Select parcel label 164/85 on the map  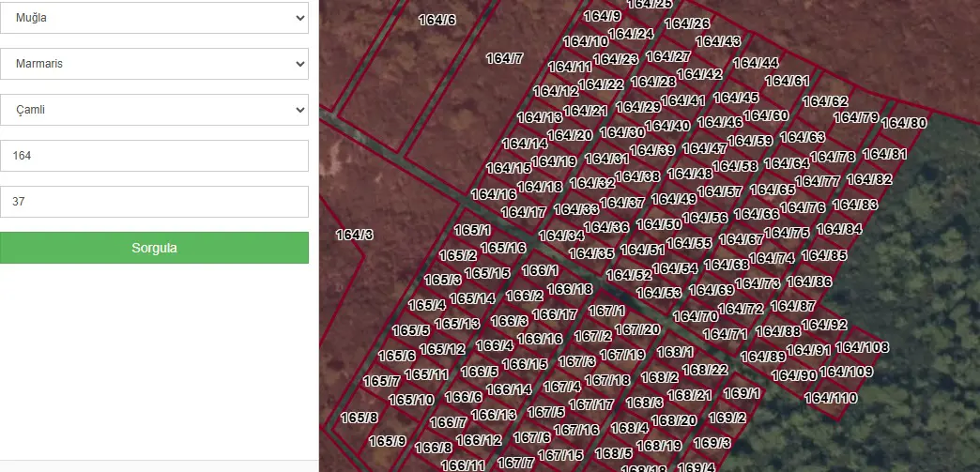point(824,255)
